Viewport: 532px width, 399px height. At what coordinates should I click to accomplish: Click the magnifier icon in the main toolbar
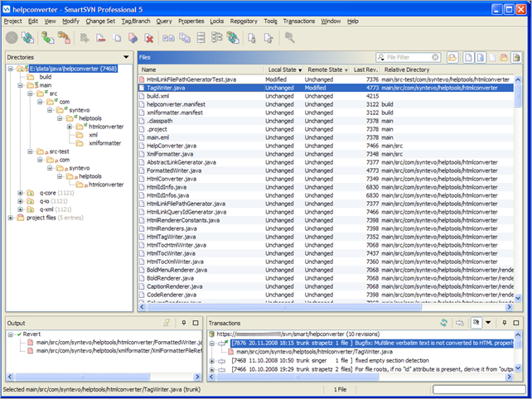(x=289, y=37)
